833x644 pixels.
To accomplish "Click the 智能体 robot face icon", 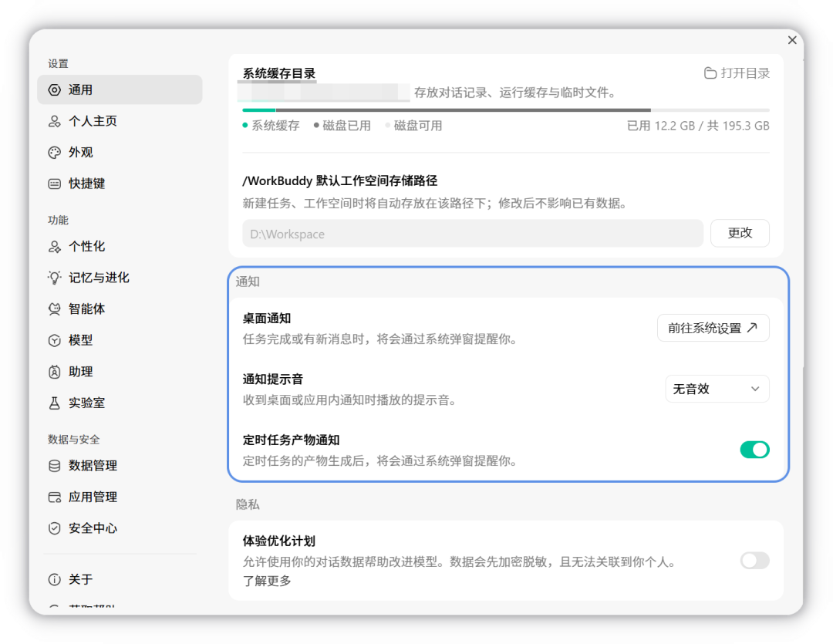I will 54,309.
